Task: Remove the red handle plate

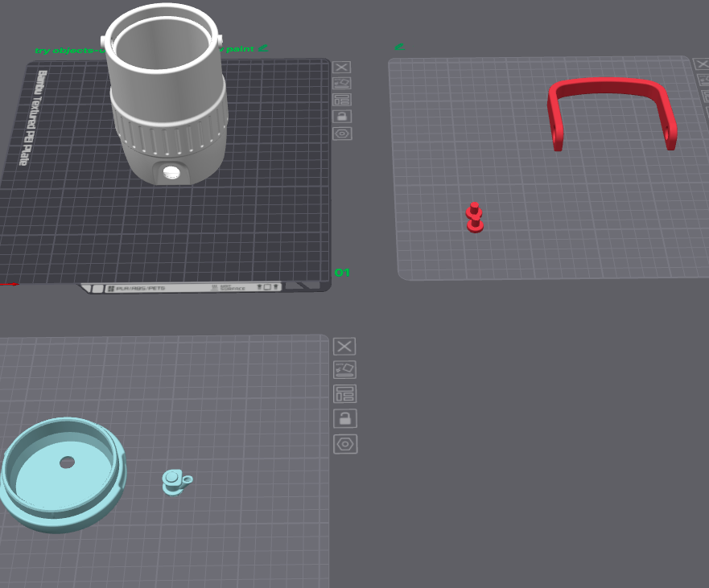Action: pos(702,64)
